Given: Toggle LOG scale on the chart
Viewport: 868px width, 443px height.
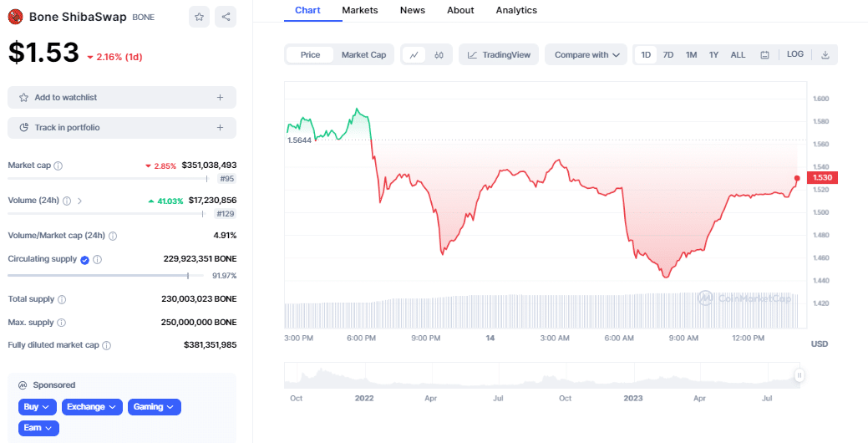Looking at the screenshot, I should click(795, 54).
